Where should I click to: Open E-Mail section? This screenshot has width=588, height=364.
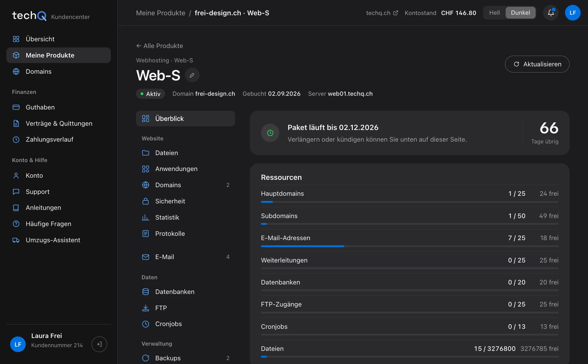(x=186, y=257)
